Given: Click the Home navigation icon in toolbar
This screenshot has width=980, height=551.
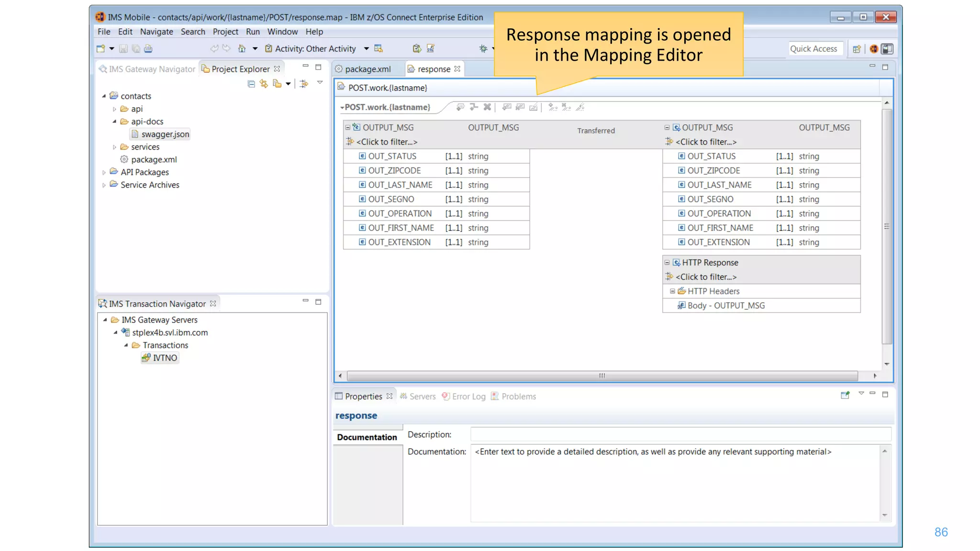Looking at the screenshot, I should click(x=242, y=48).
